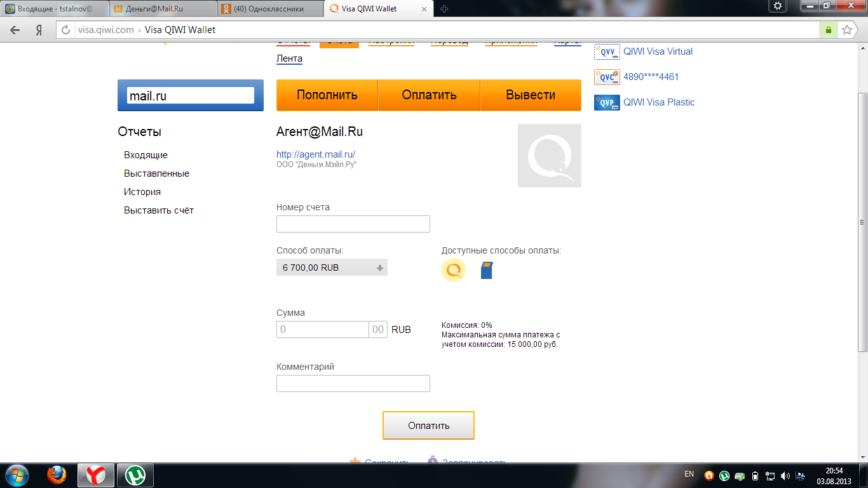The image size is (868, 488).
Task: Select the Visa QIWI Wallet tab
Action: coord(379,9)
